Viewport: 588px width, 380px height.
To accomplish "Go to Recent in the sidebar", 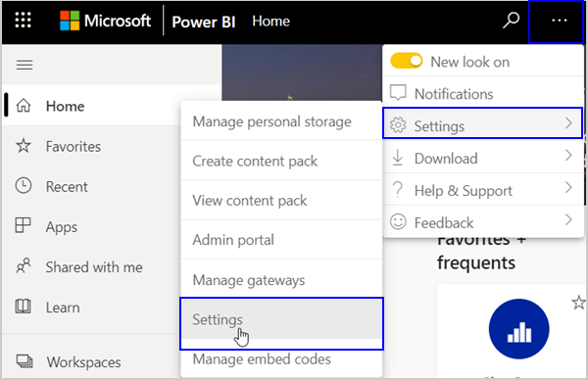I will coord(67,187).
